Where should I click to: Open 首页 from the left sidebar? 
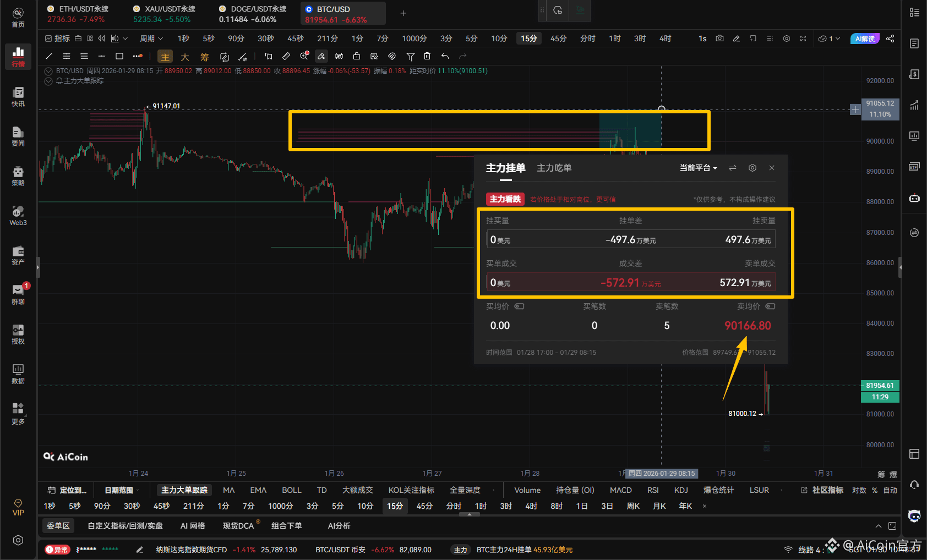[x=18, y=17]
